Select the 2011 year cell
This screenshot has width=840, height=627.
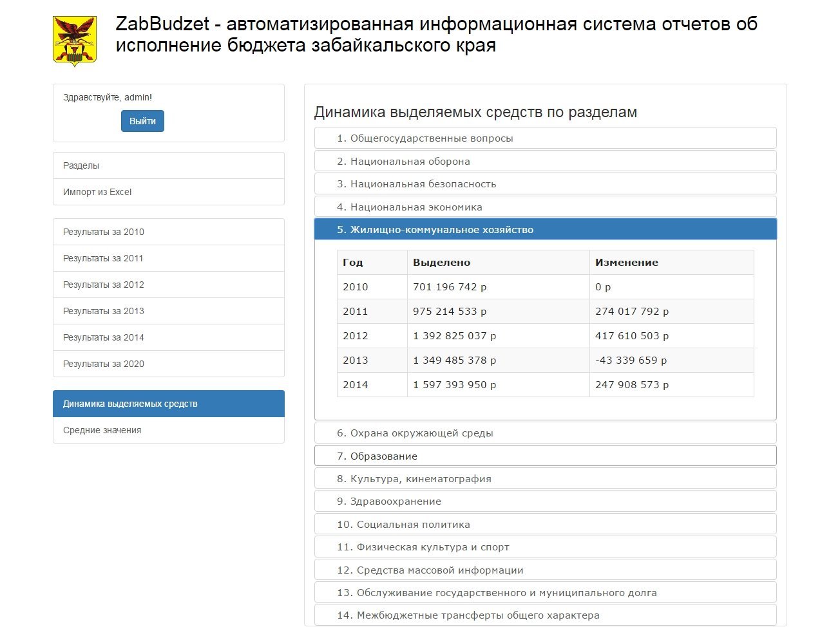coord(372,312)
